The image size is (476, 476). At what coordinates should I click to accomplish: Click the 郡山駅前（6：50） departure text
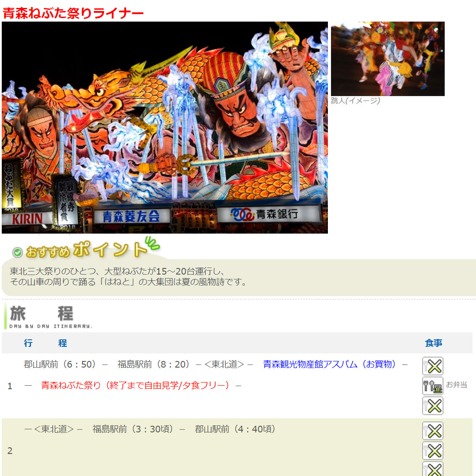tap(60, 364)
